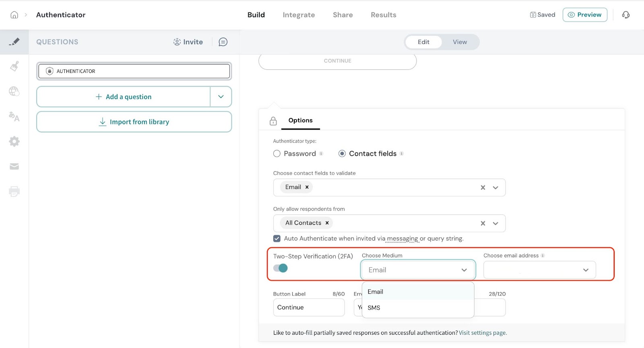Screen dimensions: 644x348
Task: Open the Results tab
Action: coord(383,15)
